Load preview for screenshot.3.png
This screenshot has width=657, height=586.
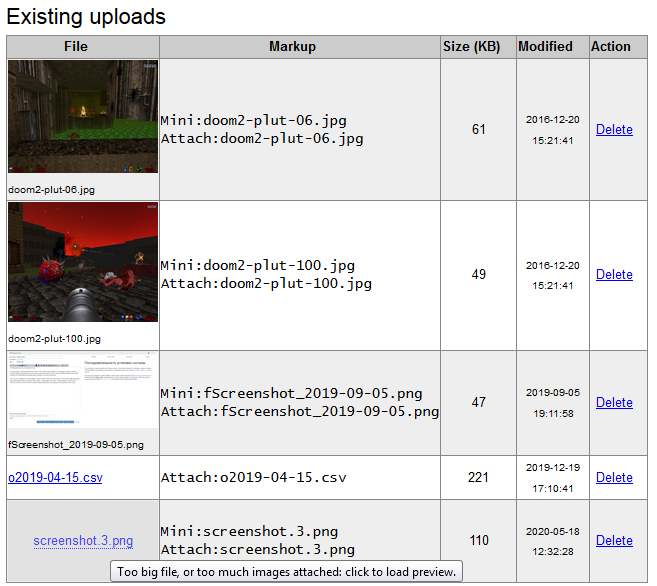point(83,541)
